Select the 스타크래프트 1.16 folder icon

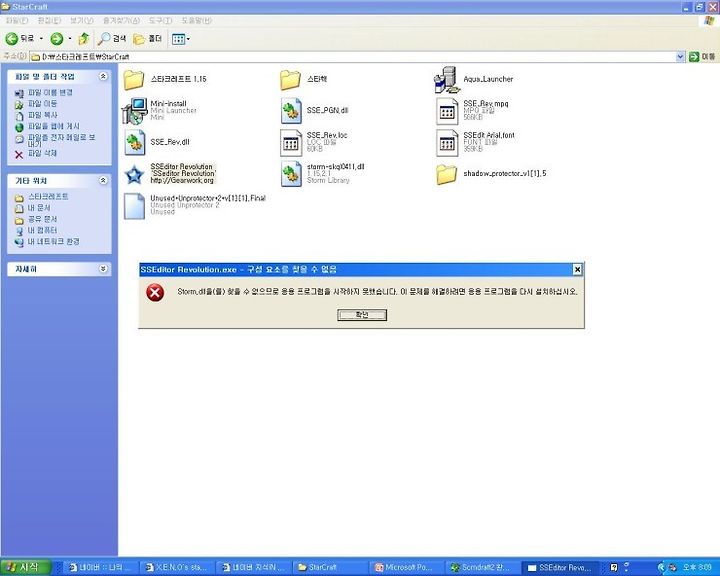(134, 80)
